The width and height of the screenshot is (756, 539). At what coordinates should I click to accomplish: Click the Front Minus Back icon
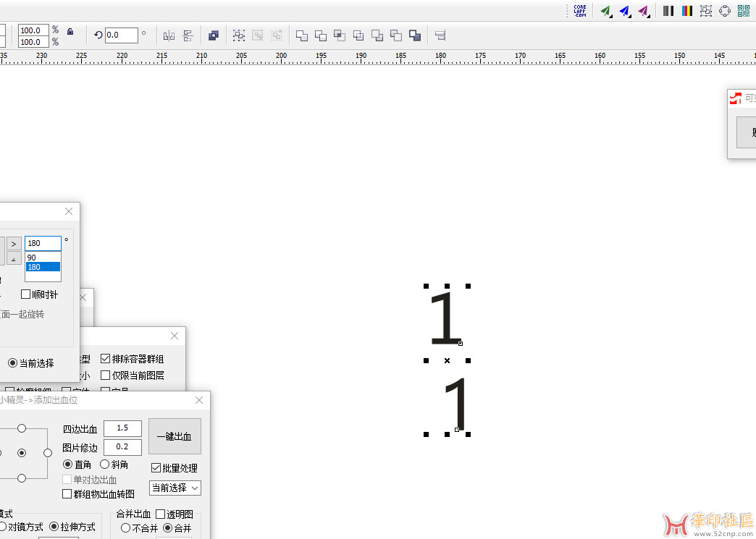(377, 35)
